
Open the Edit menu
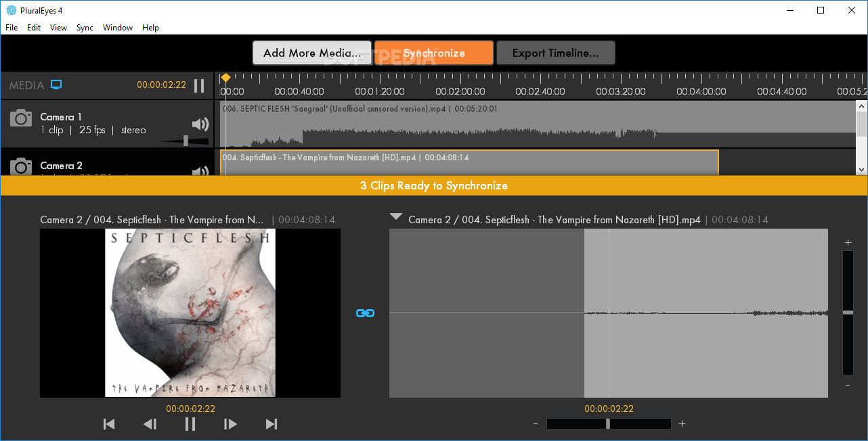[34, 28]
